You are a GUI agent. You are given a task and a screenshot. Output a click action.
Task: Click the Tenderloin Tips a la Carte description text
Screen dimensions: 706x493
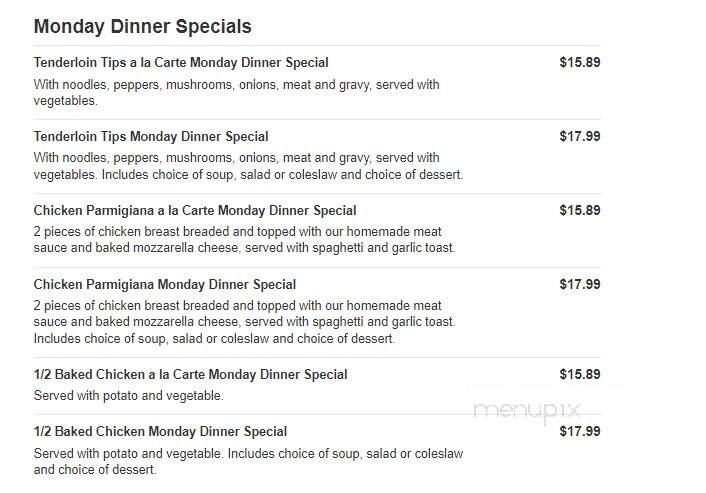coord(236,92)
